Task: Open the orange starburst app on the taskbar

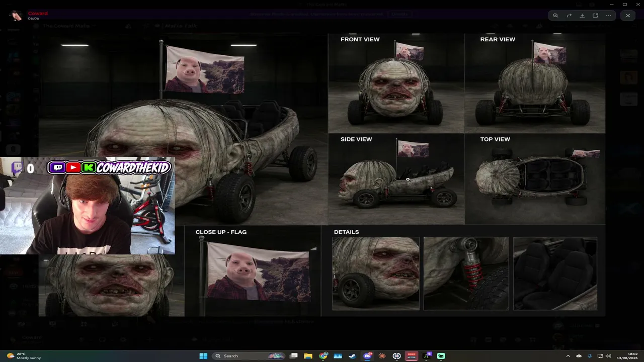Action: coord(382,356)
